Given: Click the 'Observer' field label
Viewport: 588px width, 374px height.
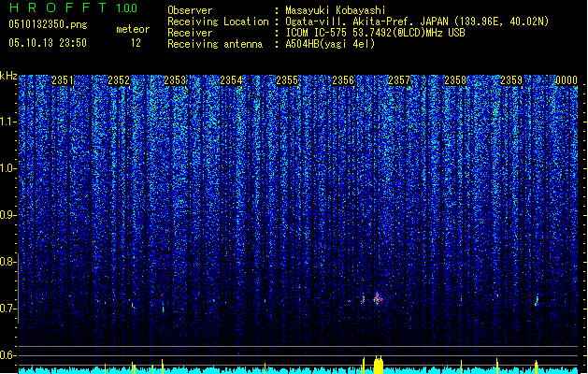Looking at the screenshot, I should click(190, 10).
